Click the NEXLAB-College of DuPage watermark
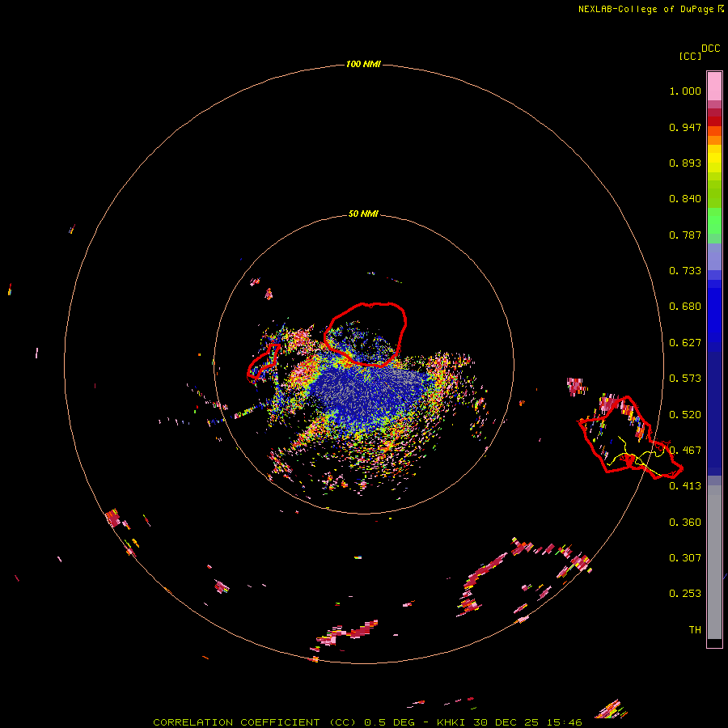Image resolution: width=728 pixels, height=728 pixels. coord(651,9)
